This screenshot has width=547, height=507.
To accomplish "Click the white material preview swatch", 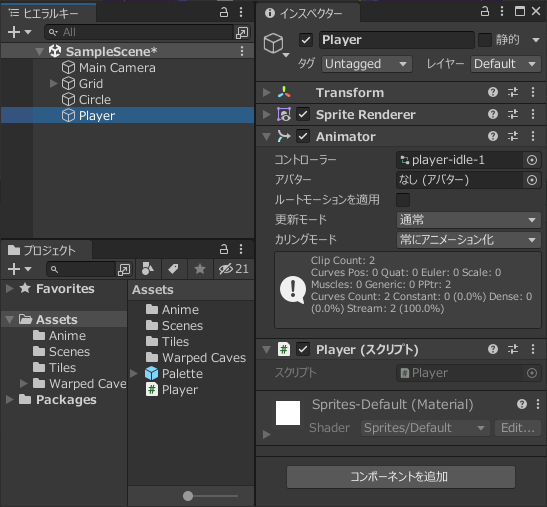I will tap(288, 413).
